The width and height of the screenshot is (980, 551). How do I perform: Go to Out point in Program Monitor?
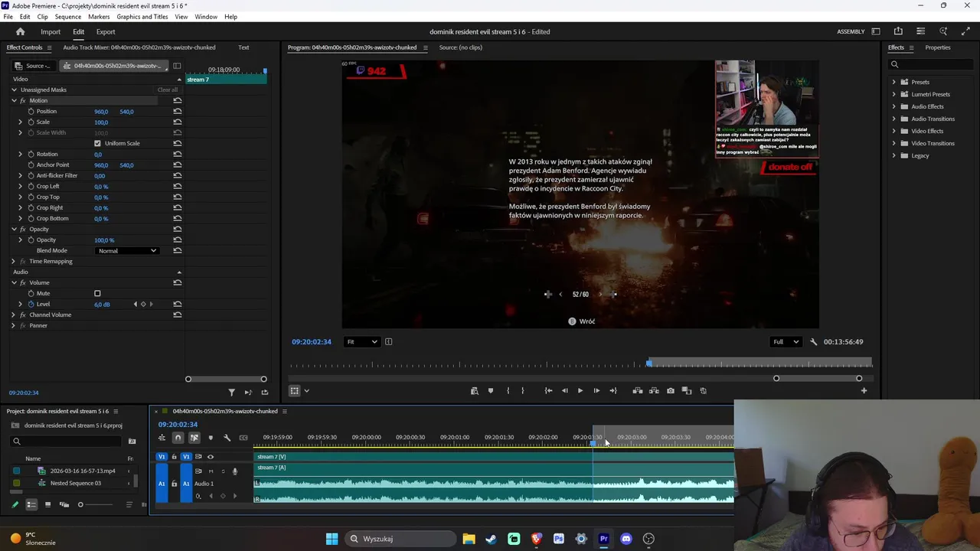(612, 391)
